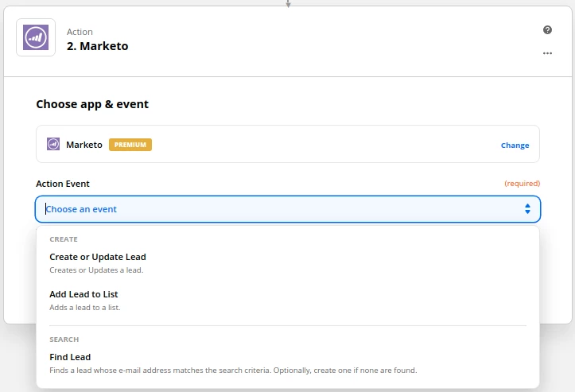Click the Change link to switch app
The height and width of the screenshot is (392, 575).
[x=515, y=146]
